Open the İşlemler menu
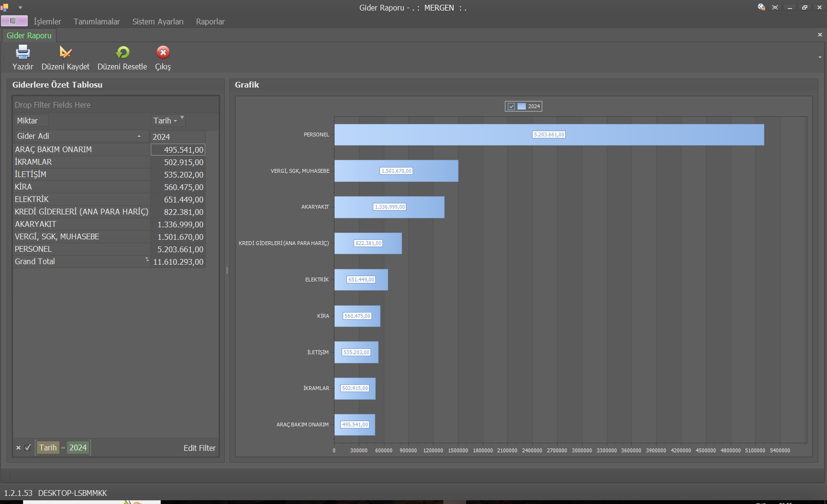The width and height of the screenshot is (827, 504). tap(47, 22)
